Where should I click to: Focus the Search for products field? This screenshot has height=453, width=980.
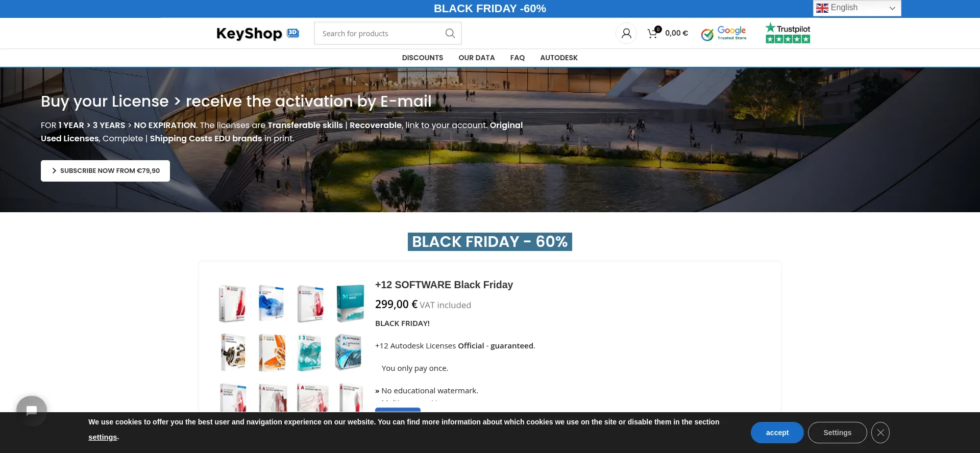(388, 33)
